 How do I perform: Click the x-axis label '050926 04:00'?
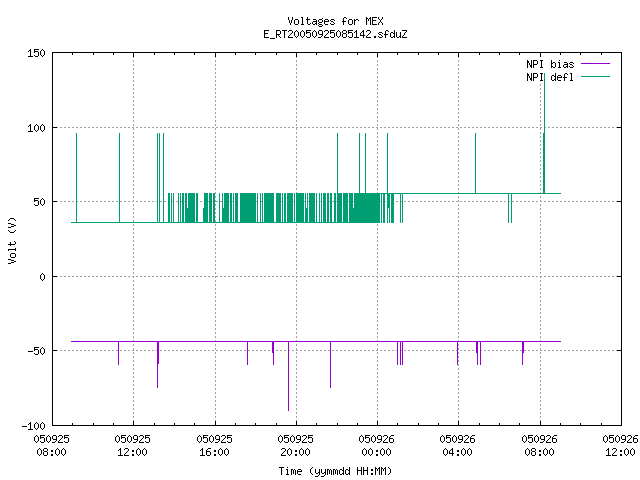pyautogui.click(x=458, y=446)
